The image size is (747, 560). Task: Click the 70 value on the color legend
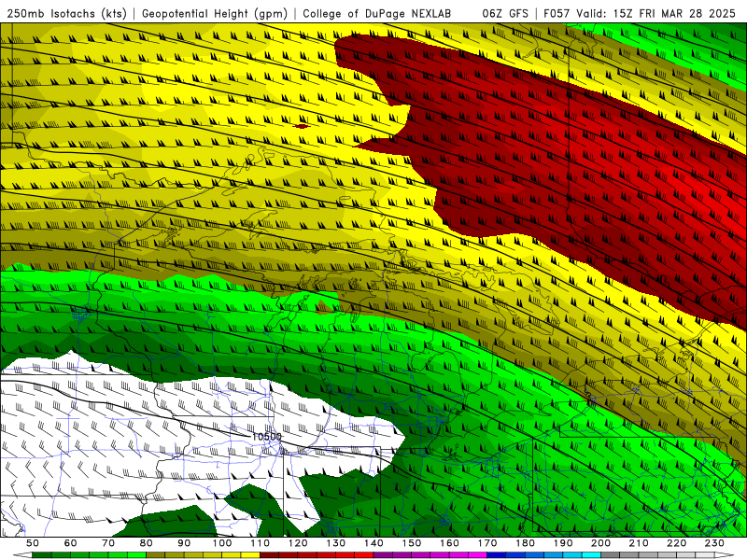[x=108, y=543]
